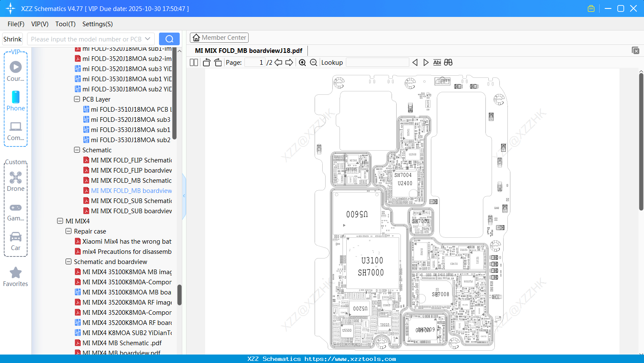Collapse the Schematic and boardview folder

point(69,261)
